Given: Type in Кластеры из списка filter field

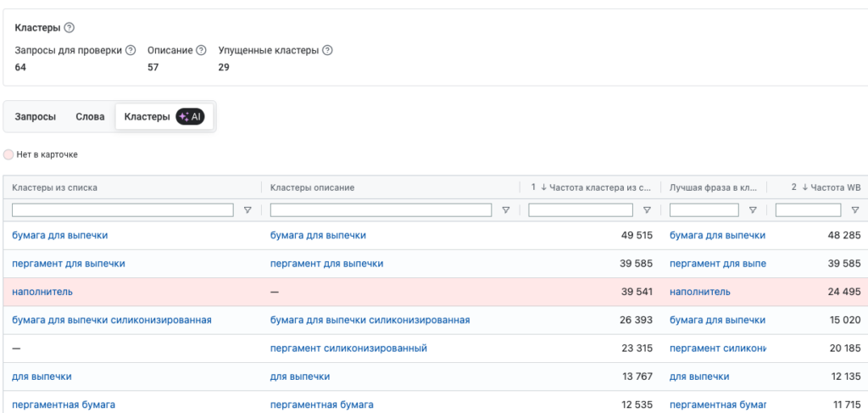Looking at the screenshot, I should (x=123, y=210).
